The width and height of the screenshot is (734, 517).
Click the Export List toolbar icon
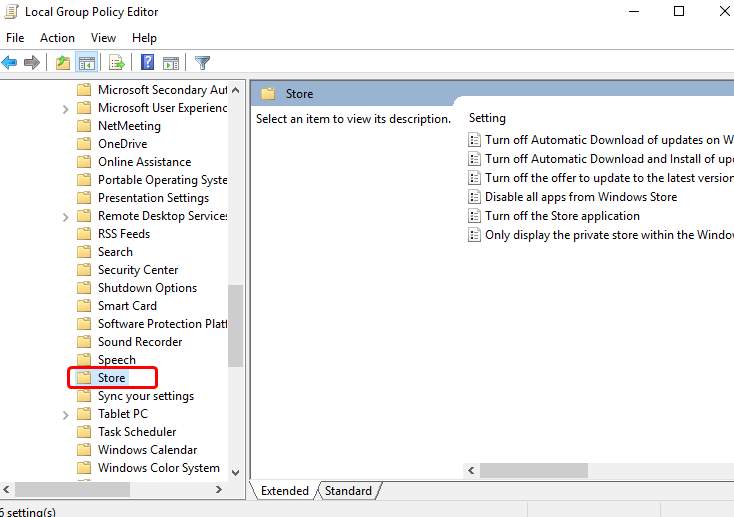[x=117, y=62]
